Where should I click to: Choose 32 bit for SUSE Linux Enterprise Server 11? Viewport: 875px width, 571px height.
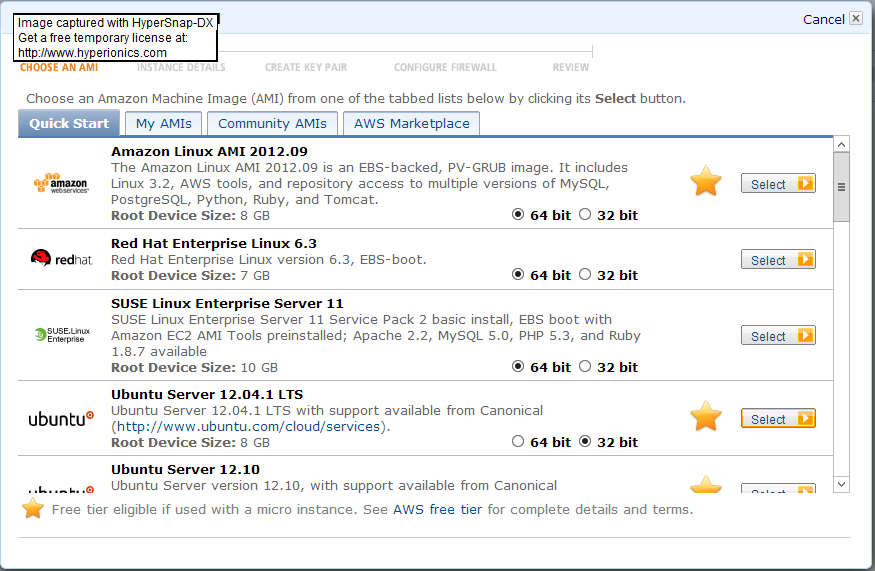pyautogui.click(x=585, y=366)
